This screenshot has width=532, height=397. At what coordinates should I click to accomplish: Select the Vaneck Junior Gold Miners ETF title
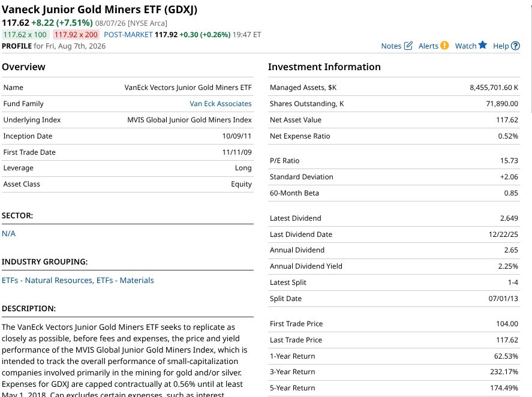100,10
